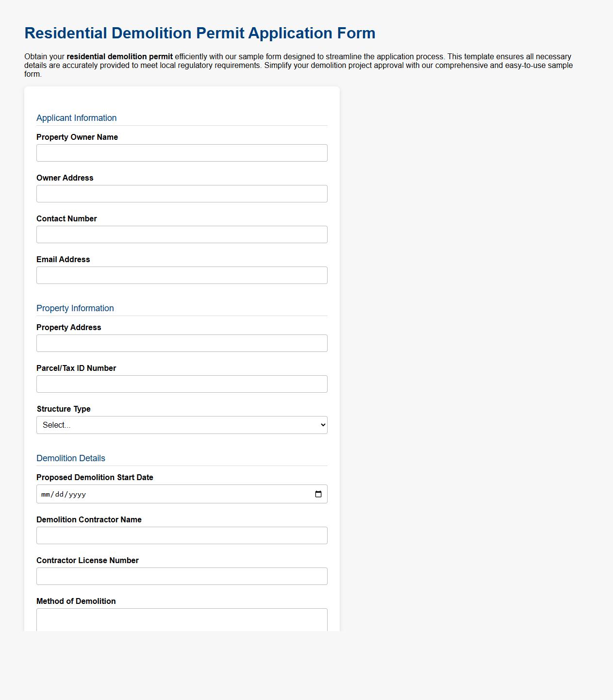Open the calendar picker icon
The width and height of the screenshot is (613, 700).
point(318,494)
